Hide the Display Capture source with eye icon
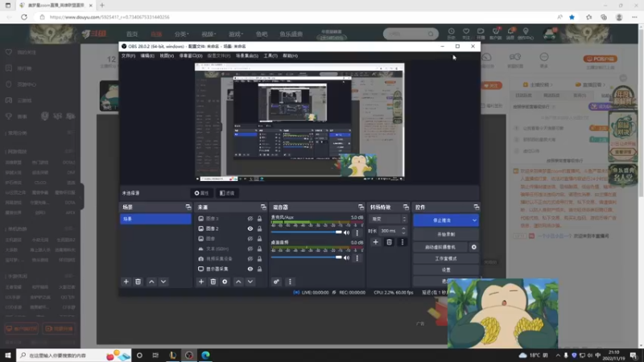Viewport: 644px width, 362px height. [x=250, y=269]
